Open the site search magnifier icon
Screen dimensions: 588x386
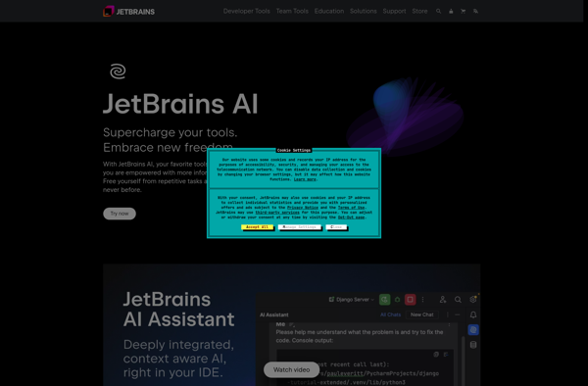pyautogui.click(x=438, y=11)
